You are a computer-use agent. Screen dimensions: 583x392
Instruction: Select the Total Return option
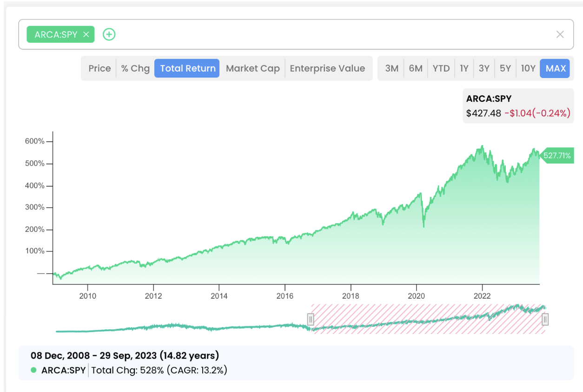pyautogui.click(x=187, y=68)
